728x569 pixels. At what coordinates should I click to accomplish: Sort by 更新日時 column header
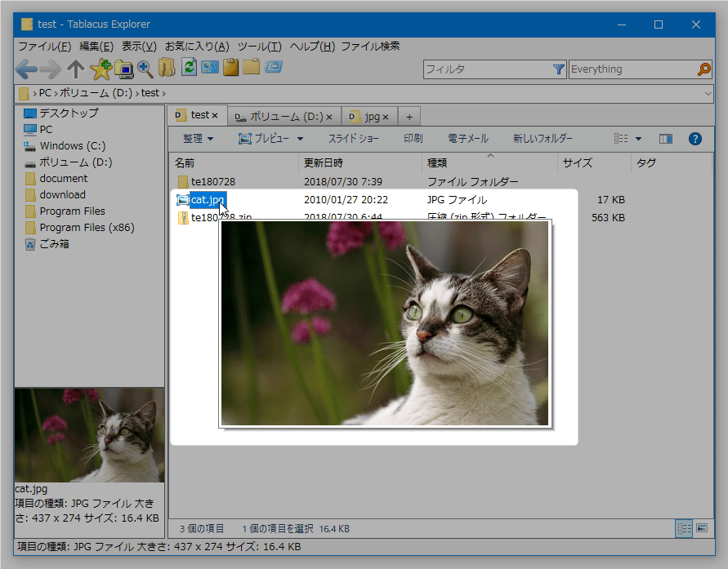click(x=360, y=163)
